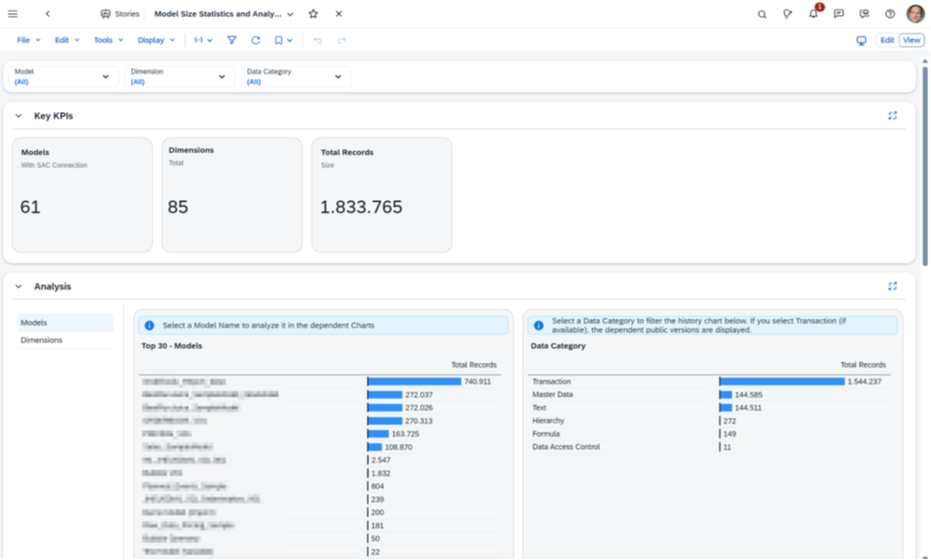Click the filter funnel icon in toolbar

click(232, 40)
